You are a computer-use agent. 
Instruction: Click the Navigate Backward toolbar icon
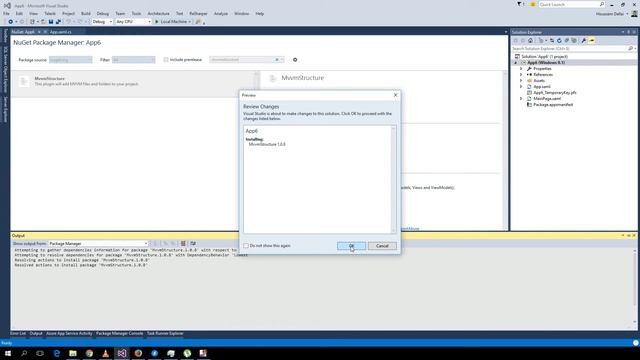pyautogui.click(x=11, y=22)
